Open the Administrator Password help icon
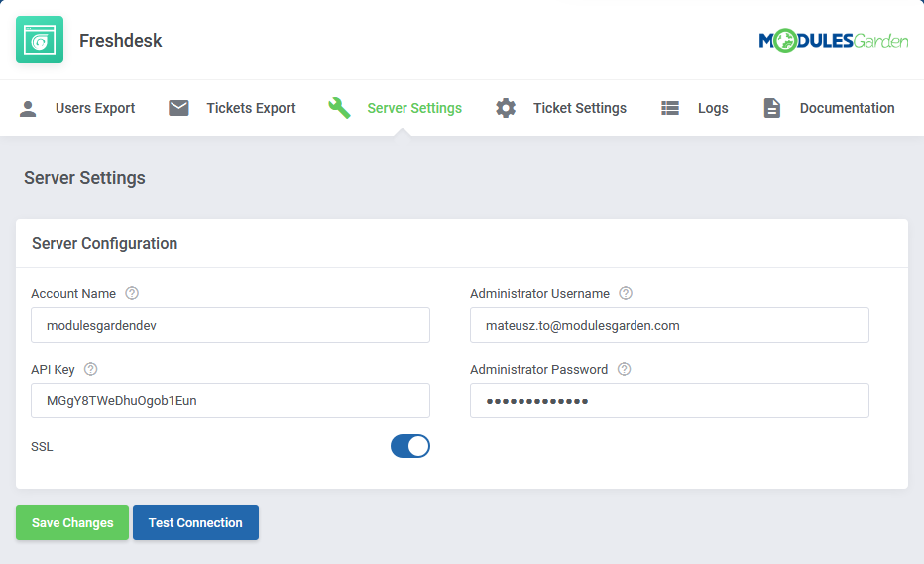 pyautogui.click(x=624, y=369)
